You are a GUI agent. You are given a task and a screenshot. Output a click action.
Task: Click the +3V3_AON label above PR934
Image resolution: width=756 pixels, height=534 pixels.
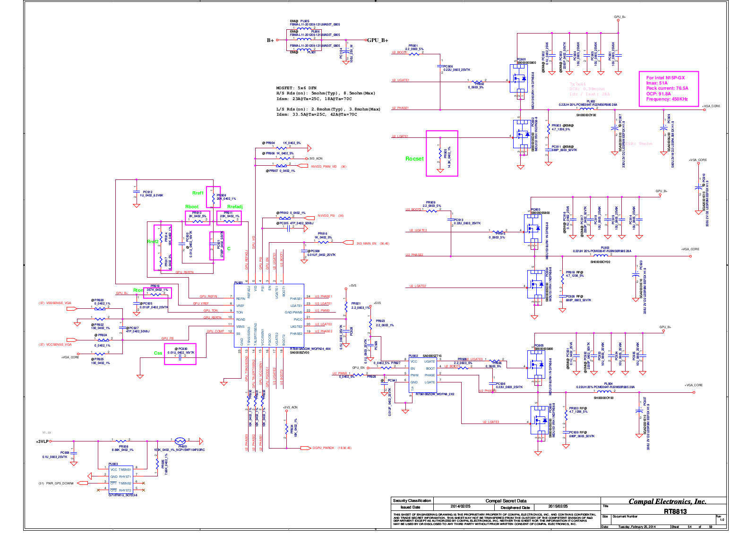290,407
